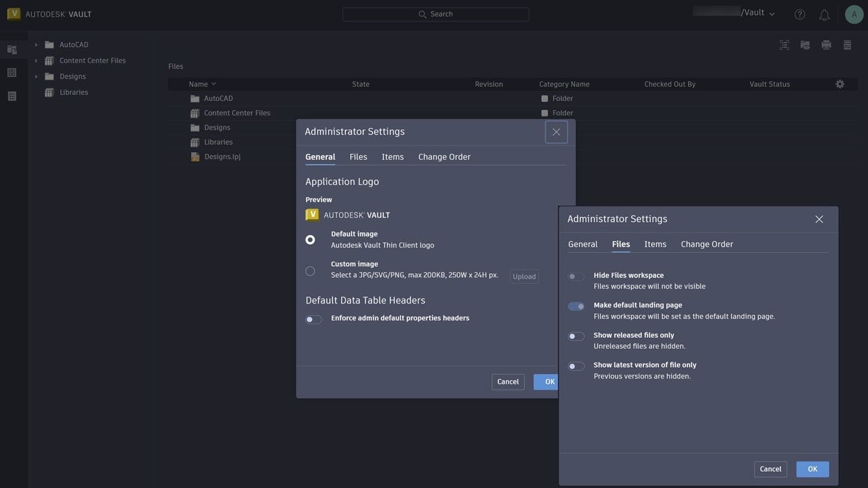The height and width of the screenshot is (488, 868).
Task: Click Content Center Files icon in files table
Action: 195,113
